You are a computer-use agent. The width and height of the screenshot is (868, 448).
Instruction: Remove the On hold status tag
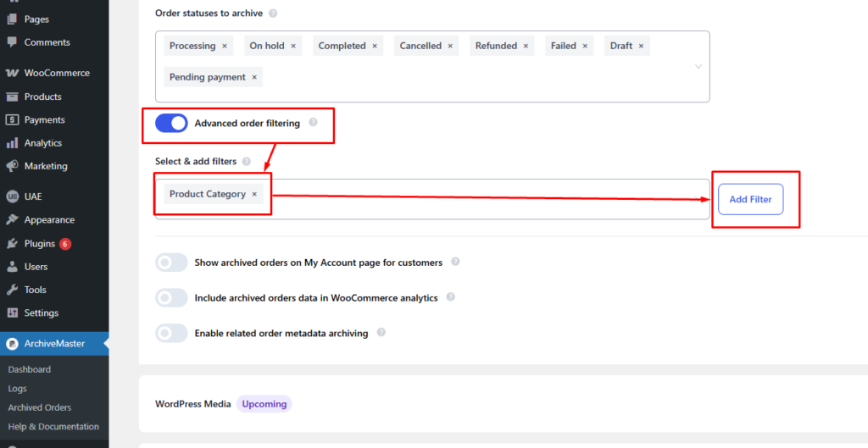(x=292, y=46)
